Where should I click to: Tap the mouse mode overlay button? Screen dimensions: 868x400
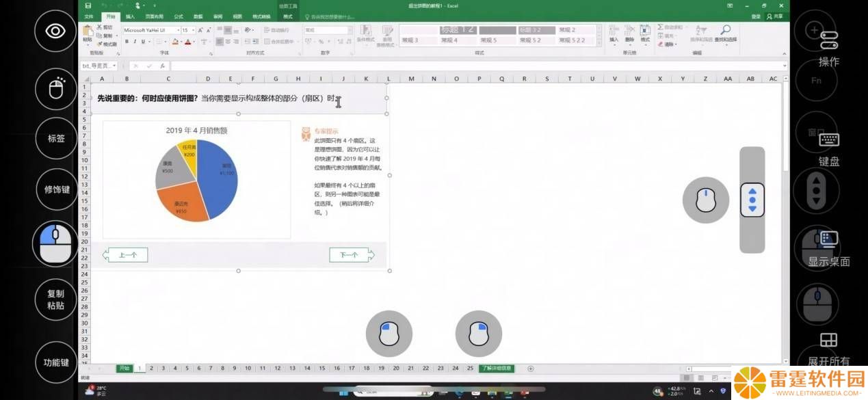pyautogui.click(x=56, y=88)
